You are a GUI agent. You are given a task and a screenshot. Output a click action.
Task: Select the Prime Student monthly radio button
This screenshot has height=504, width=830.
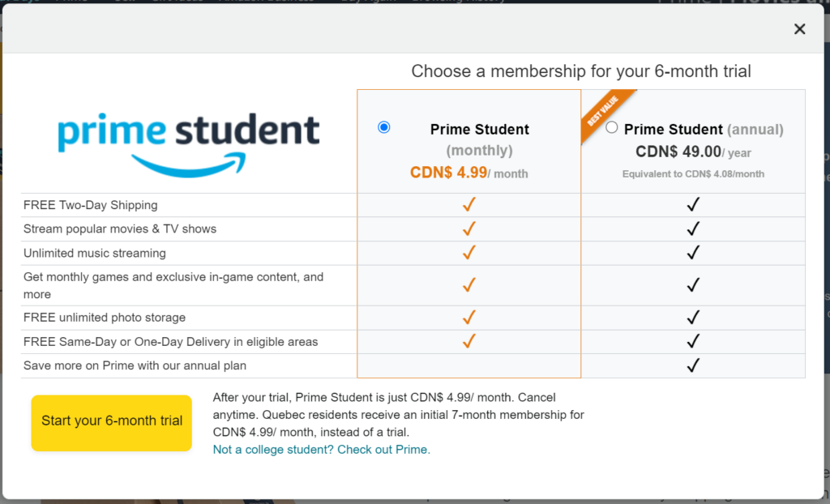pos(383,127)
